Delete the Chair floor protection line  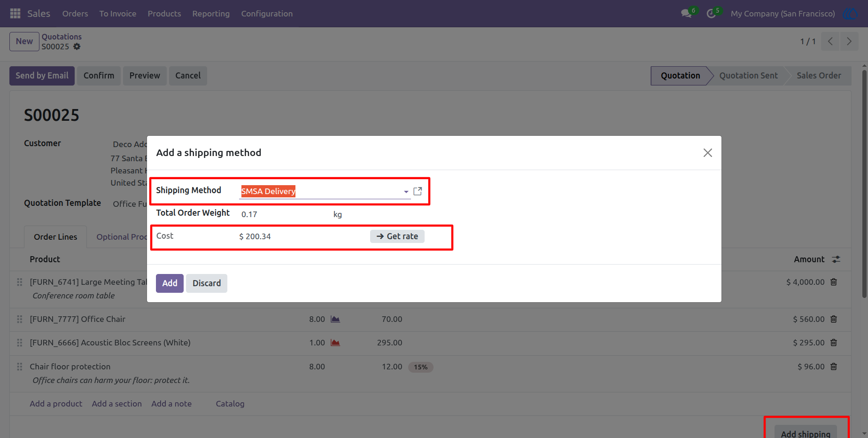pos(834,367)
